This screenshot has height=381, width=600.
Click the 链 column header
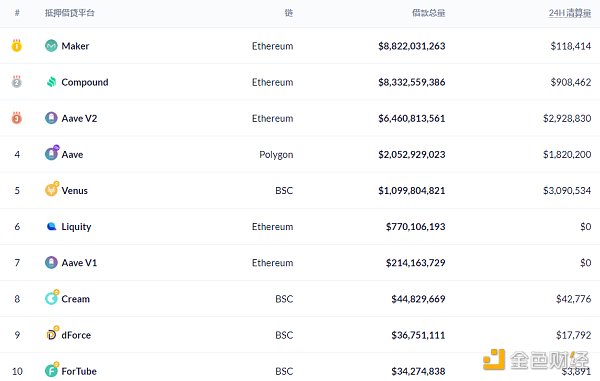(x=289, y=13)
